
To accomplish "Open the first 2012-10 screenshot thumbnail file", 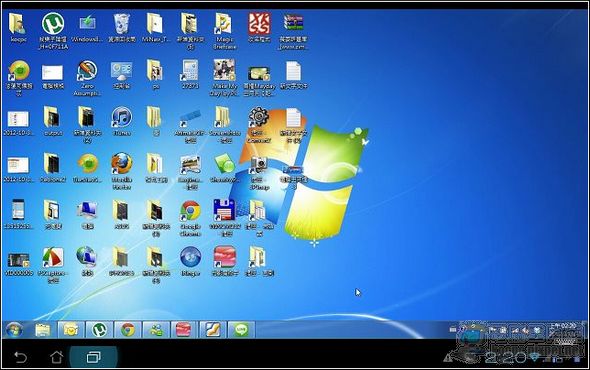I will point(18,119).
